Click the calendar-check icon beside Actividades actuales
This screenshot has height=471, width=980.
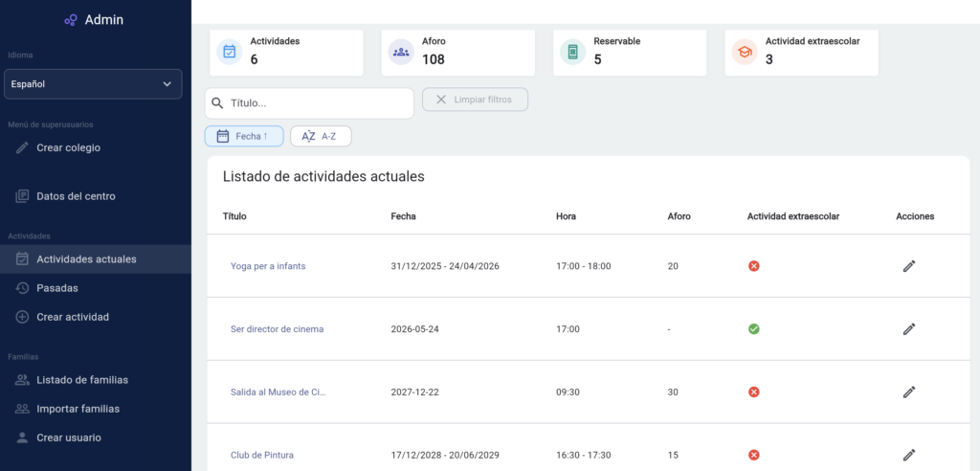tap(22, 259)
